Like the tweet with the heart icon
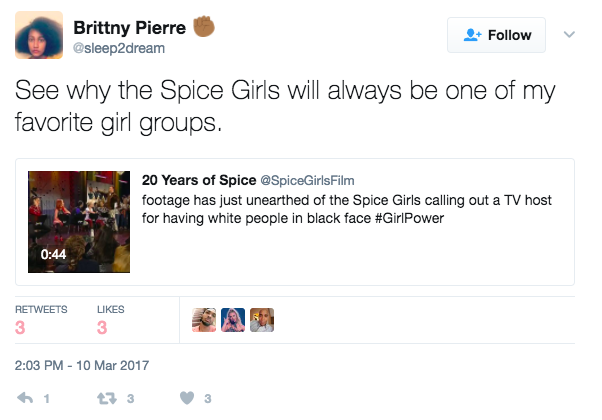This screenshot has width=602, height=420. pos(187,398)
